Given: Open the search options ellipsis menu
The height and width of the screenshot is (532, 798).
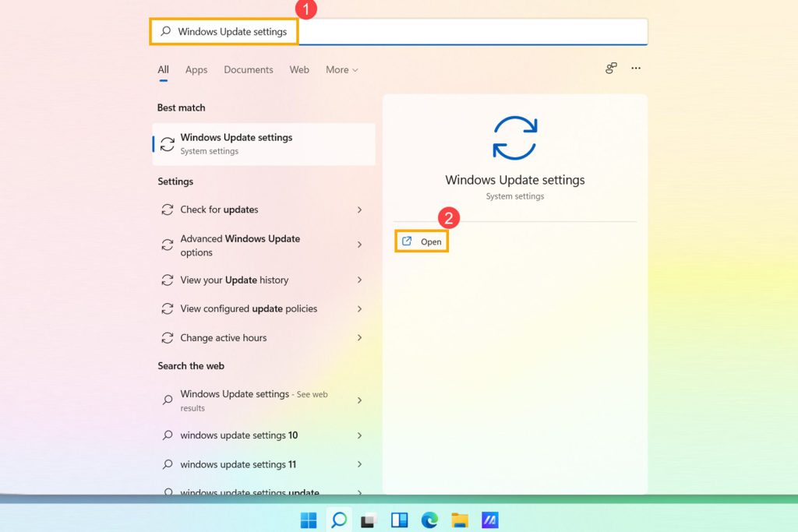Looking at the screenshot, I should 636,69.
